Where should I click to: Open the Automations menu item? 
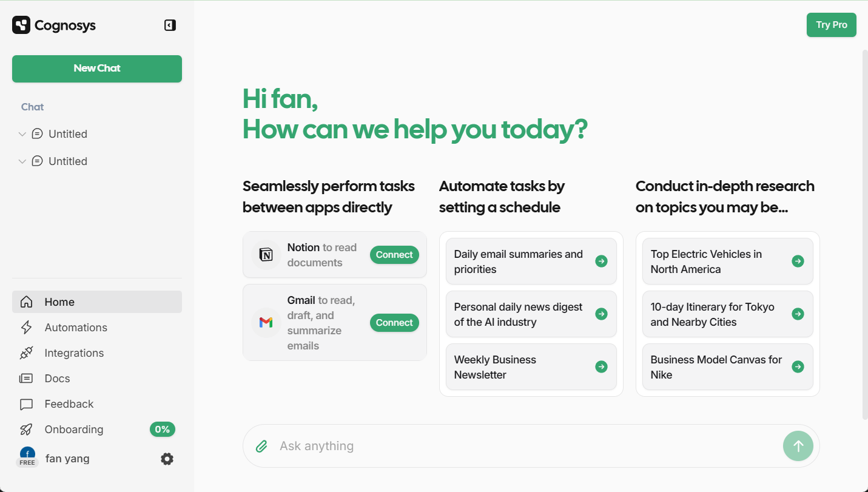pos(76,328)
